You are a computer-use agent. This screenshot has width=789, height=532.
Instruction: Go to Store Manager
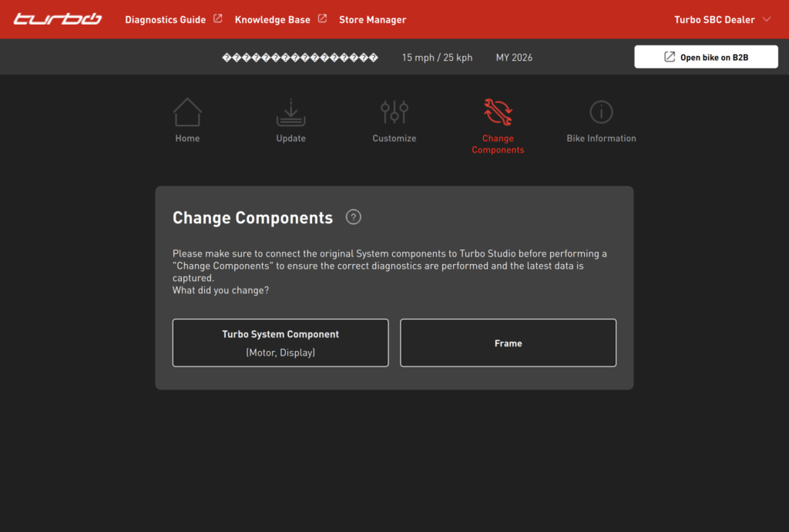pyautogui.click(x=372, y=19)
